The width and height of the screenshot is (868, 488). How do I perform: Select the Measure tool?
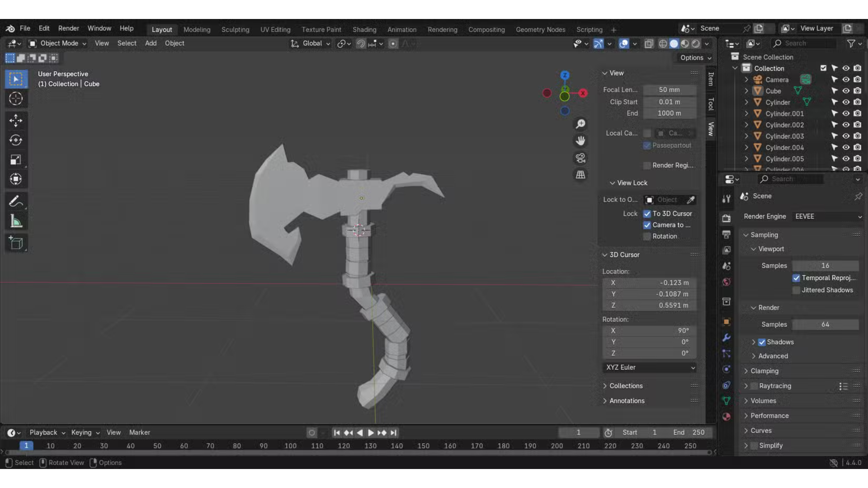tap(16, 221)
